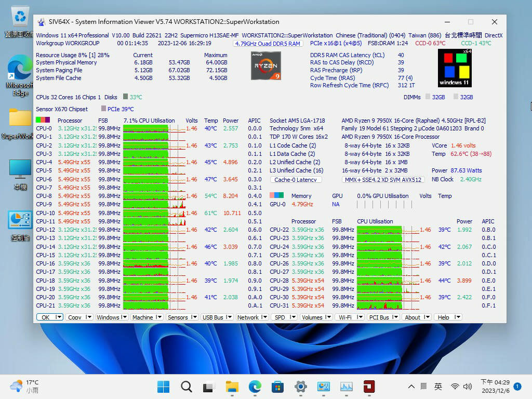532x399 pixels.
Task: Click the Windows 11 x64 logo image
Action: point(455,68)
